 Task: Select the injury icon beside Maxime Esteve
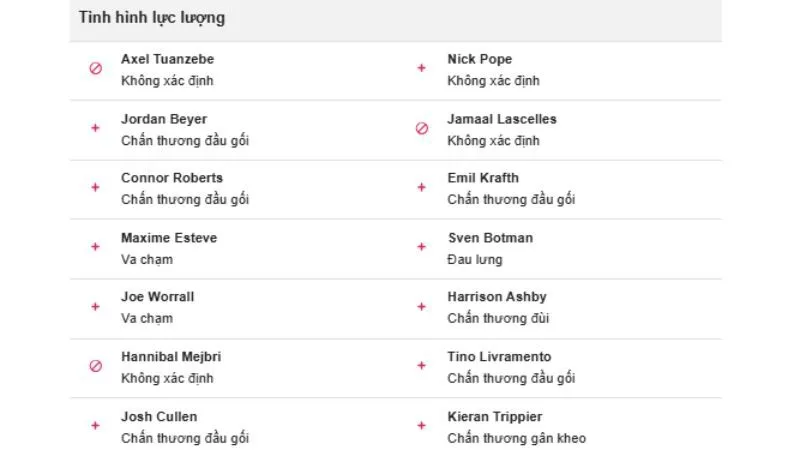pyautogui.click(x=96, y=247)
